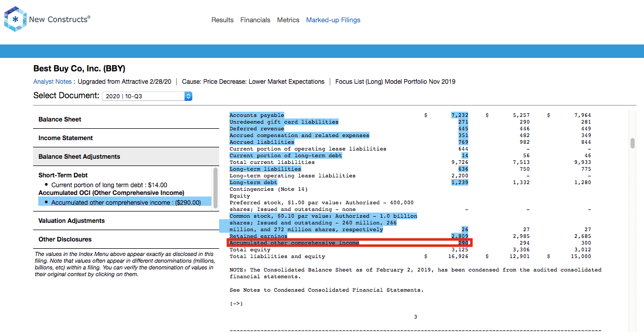Collapse the Balance Sheet Adjustments section
The height and width of the screenshot is (332, 644).
[126, 157]
